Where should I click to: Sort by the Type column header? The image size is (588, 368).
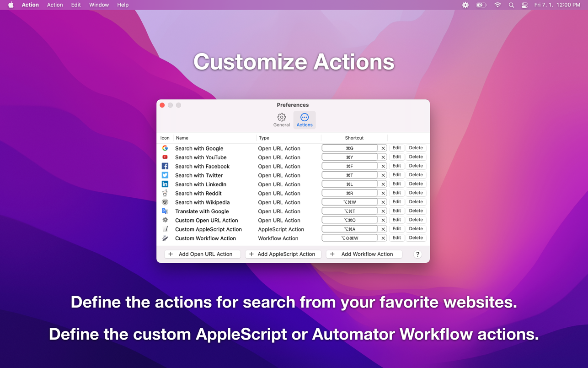[289, 138]
